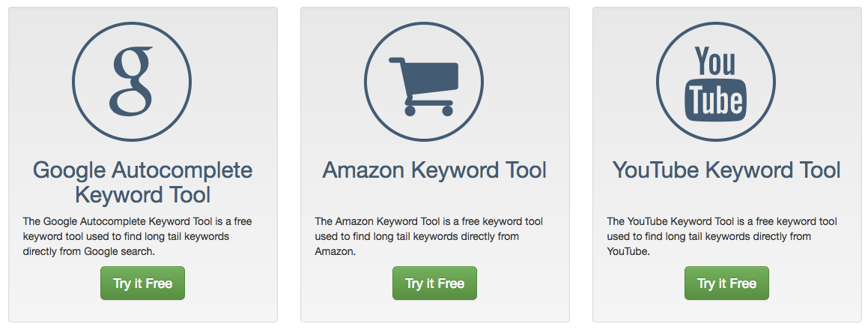Click the Amazon tool description paragraph
This screenshot has width=868, height=333.
pos(429,236)
